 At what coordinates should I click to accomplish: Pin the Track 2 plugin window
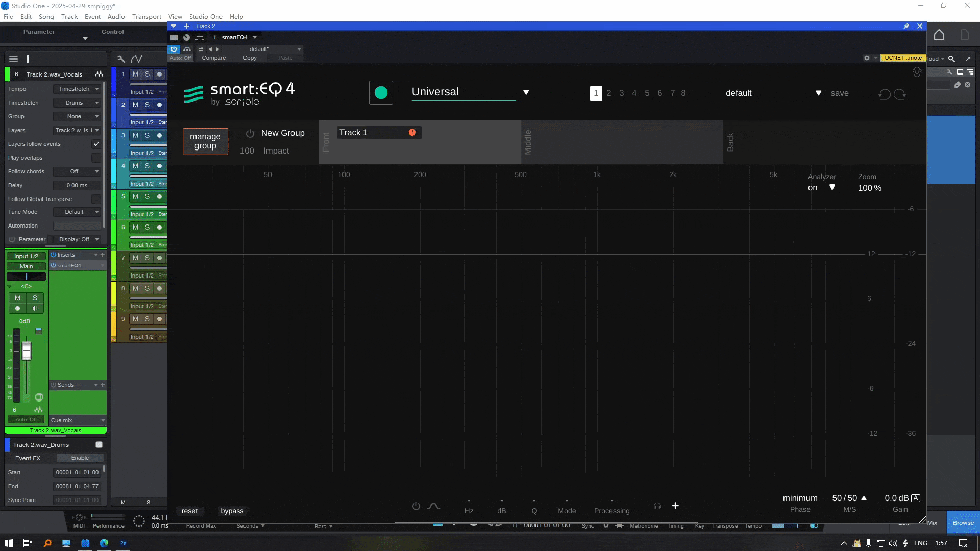[x=906, y=26]
